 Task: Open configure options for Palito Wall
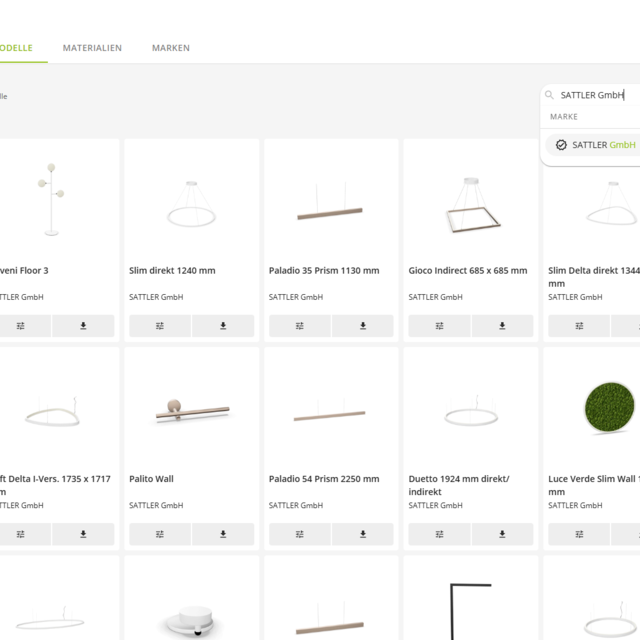[160, 534]
